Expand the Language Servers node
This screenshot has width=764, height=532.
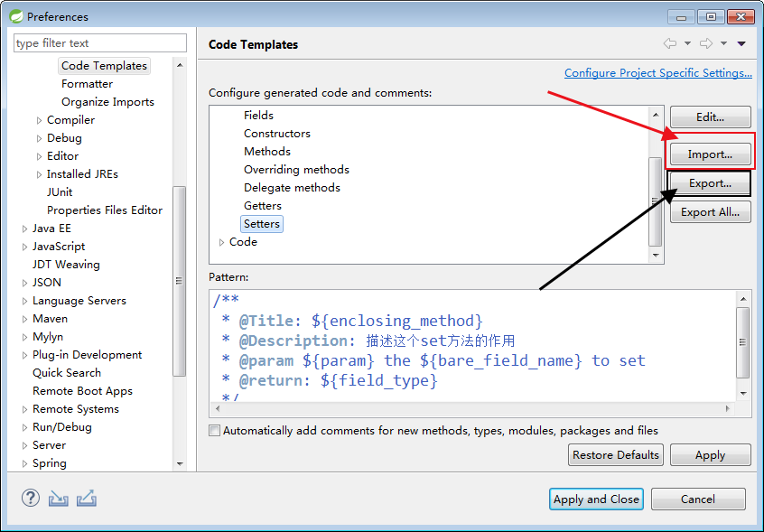click(x=25, y=301)
